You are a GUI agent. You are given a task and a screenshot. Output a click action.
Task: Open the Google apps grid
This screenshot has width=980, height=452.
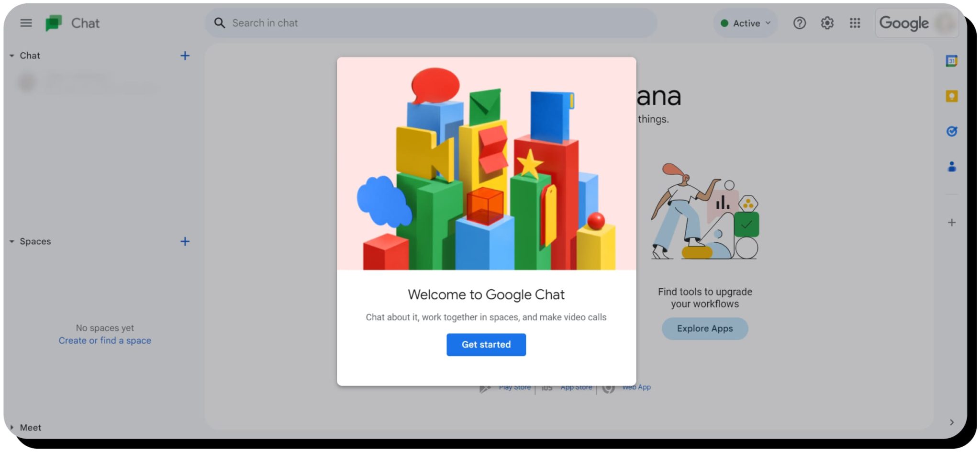(x=855, y=23)
